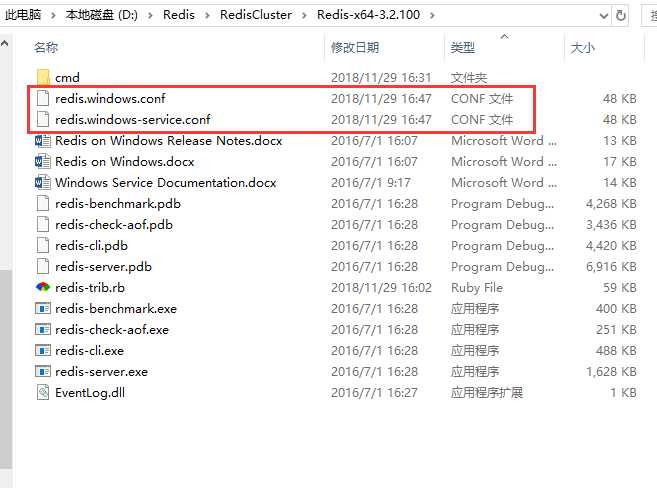Navigate to 此电脑 in breadcrumb
657x488 pixels.
pos(23,15)
